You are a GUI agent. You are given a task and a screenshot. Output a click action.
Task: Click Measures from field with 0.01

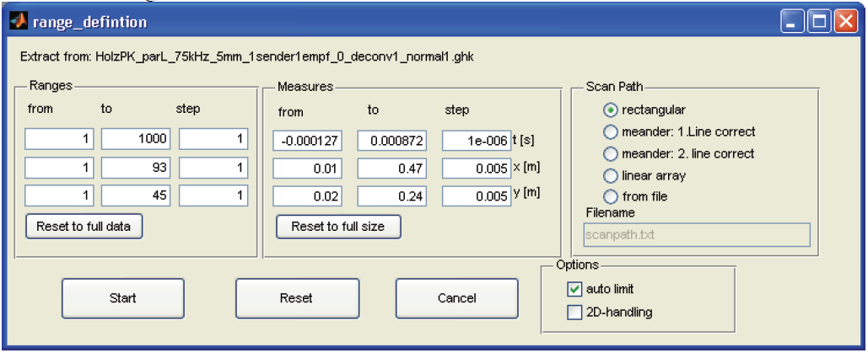tap(308, 168)
